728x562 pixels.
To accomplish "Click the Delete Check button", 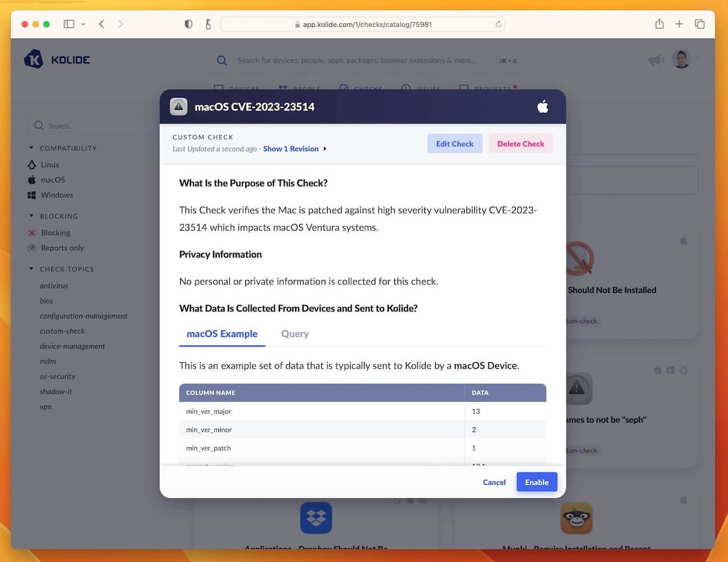I will click(520, 143).
